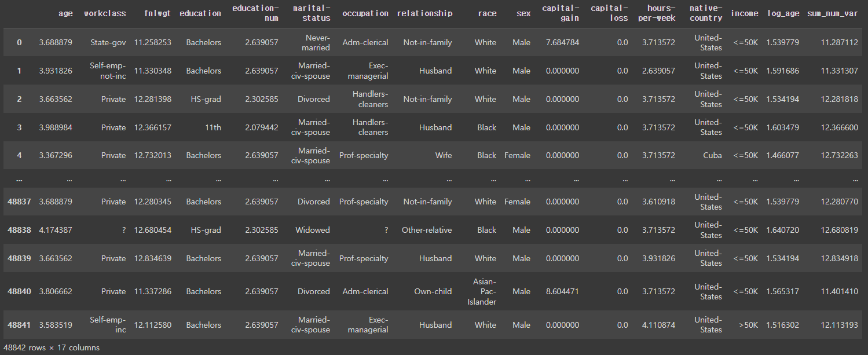Select the occupation column header
This screenshot has height=355, width=868.
pyautogui.click(x=365, y=13)
